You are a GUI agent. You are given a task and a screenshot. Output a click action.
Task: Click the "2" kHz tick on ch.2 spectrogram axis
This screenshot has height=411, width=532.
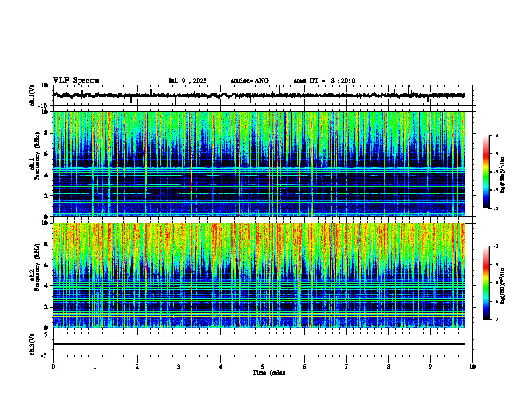[x=46, y=306]
